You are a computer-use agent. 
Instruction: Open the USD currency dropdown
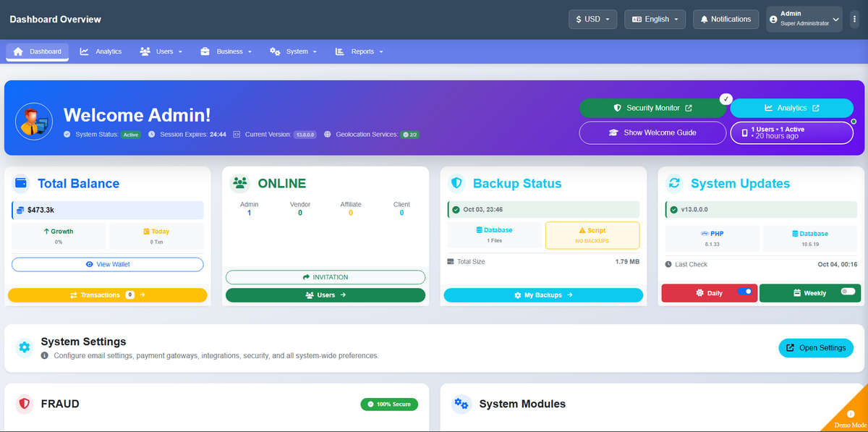(x=593, y=19)
